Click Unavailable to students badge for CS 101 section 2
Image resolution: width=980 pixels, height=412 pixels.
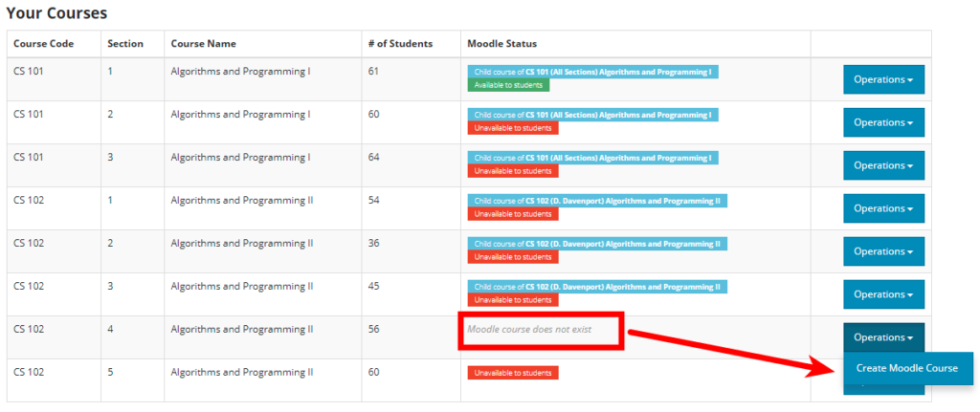click(x=512, y=128)
